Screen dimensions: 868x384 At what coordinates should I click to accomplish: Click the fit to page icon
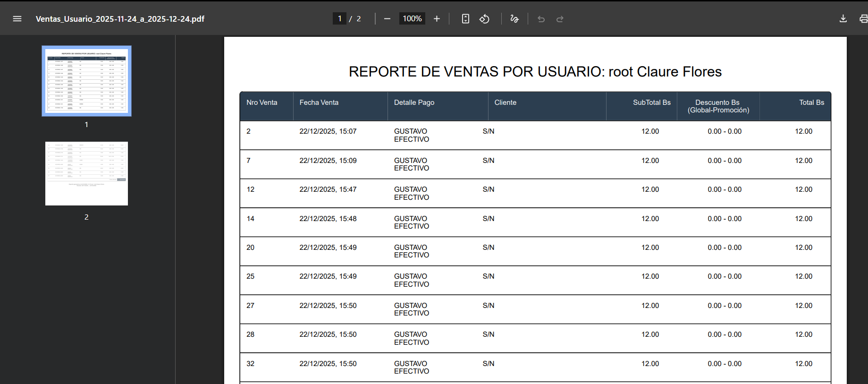(x=465, y=19)
